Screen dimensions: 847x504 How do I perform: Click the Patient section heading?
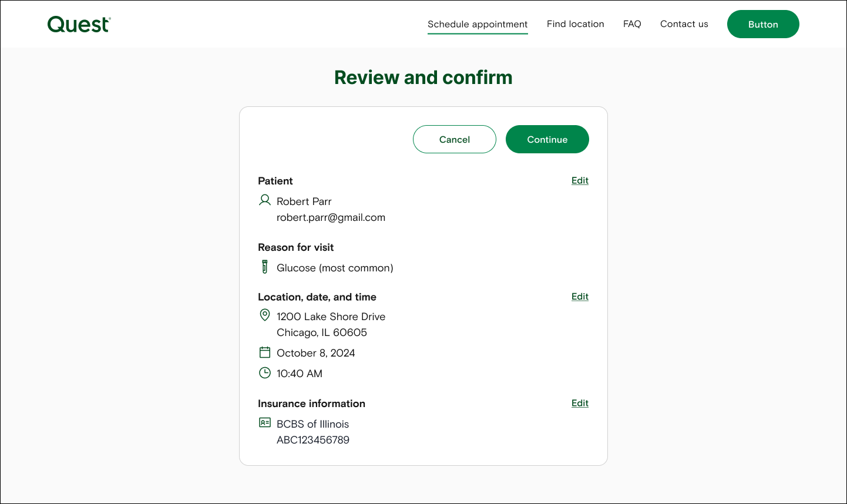(x=275, y=181)
